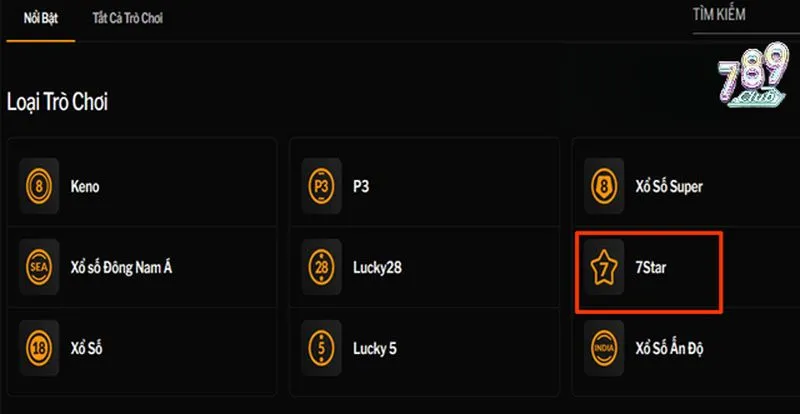800x414 pixels.
Task: Click the SEA lottery icon
Action: pos(38,269)
